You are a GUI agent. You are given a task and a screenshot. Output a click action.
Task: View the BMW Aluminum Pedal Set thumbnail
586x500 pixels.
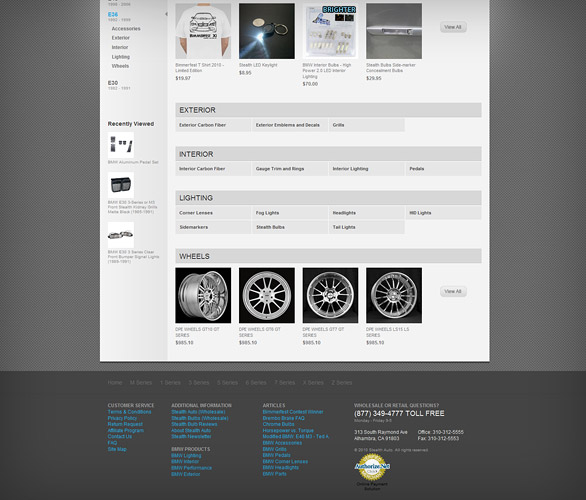(x=121, y=145)
